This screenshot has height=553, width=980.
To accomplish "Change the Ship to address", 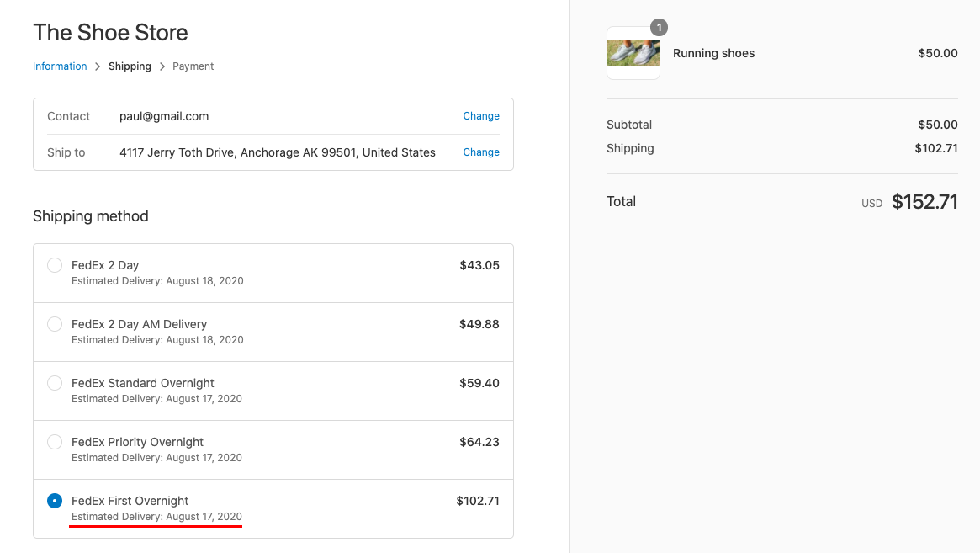I will (480, 152).
